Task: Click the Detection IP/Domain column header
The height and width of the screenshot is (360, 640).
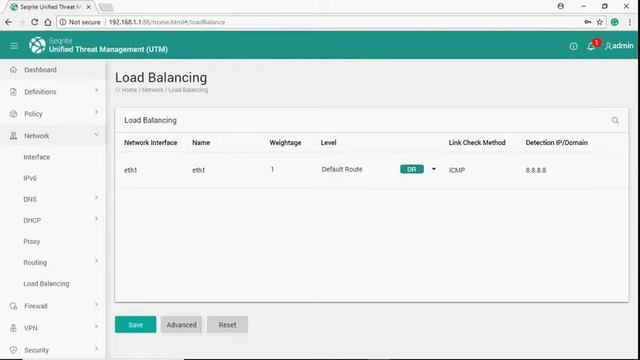Action: pyautogui.click(x=557, y=142)
